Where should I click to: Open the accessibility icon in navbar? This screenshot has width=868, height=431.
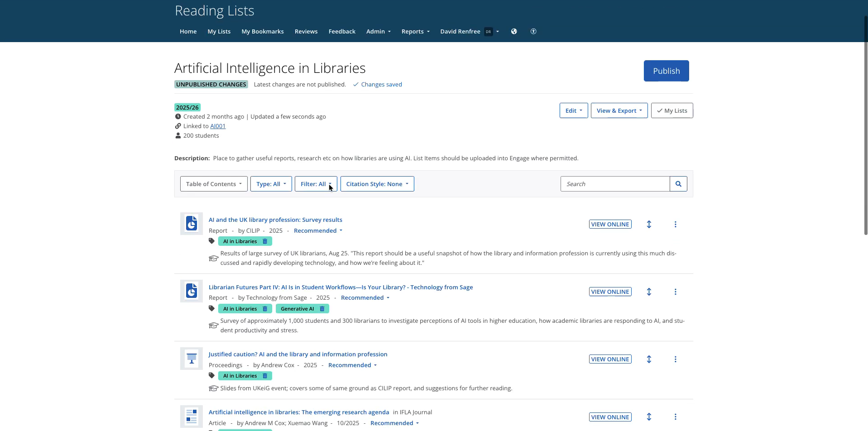coord(533,31)
